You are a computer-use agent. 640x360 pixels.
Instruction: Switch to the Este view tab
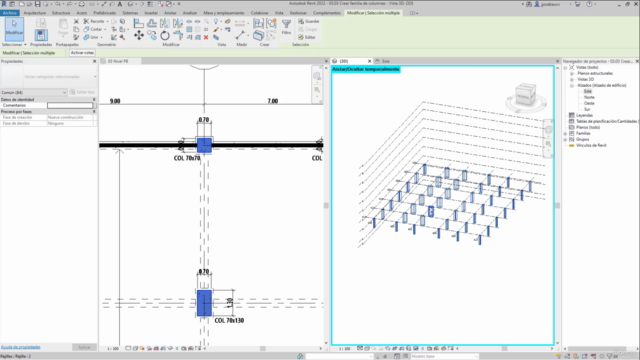(386, 61)
